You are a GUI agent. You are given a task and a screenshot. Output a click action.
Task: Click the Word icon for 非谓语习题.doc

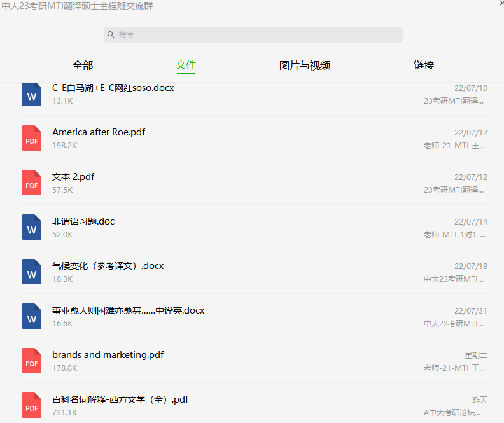click(x=32, y=227)
